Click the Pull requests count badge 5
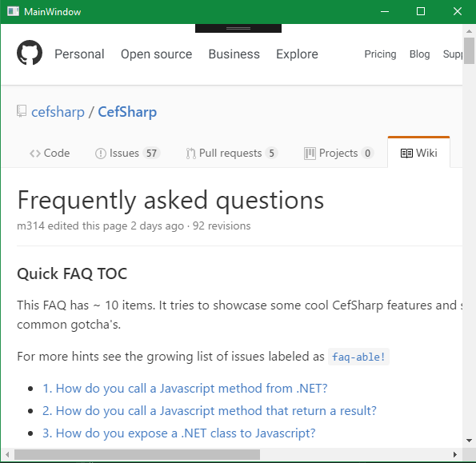Screen dimensions: 476x463 271,154
